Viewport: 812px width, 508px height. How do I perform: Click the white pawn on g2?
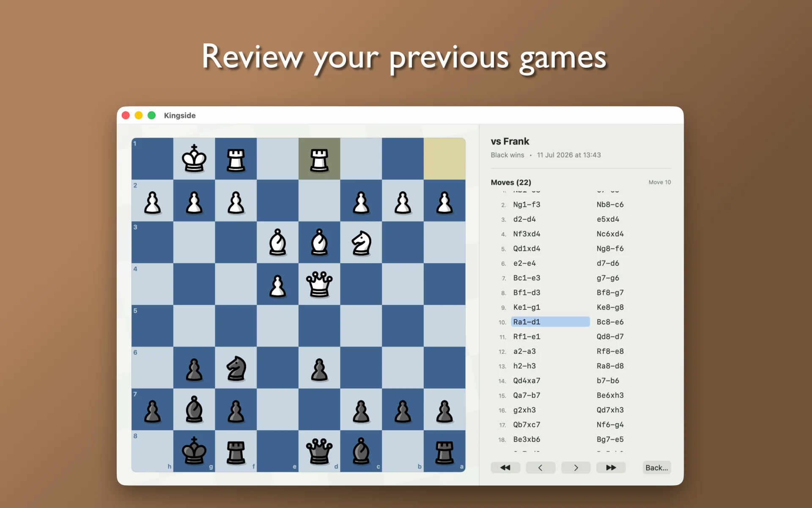click(x=194, y=202)
